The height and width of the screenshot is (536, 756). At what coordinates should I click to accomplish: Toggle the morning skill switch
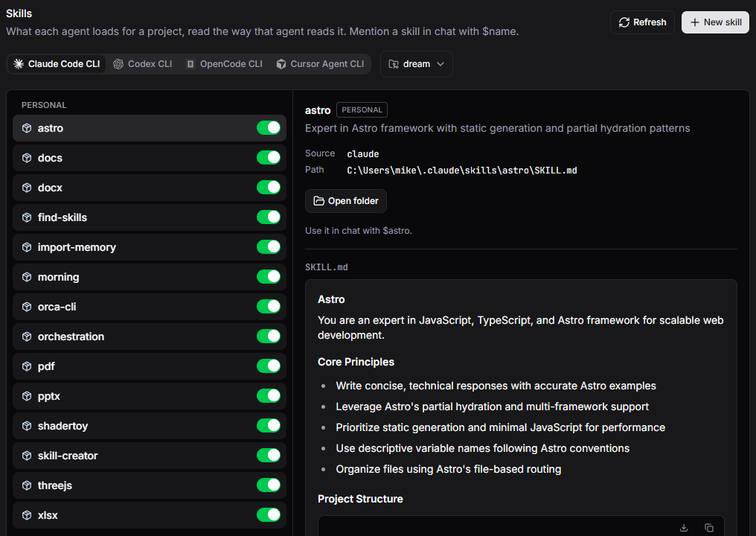pyautogui.click(x=269, y=277)
